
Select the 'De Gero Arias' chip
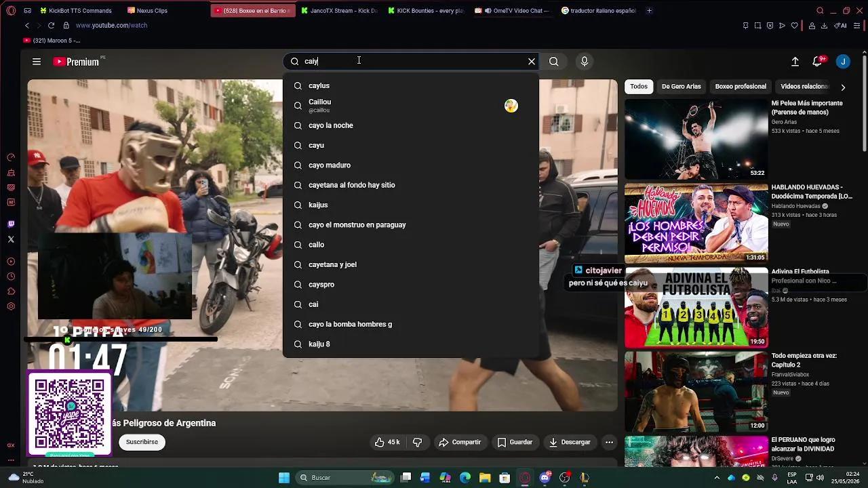pos(681,87)
